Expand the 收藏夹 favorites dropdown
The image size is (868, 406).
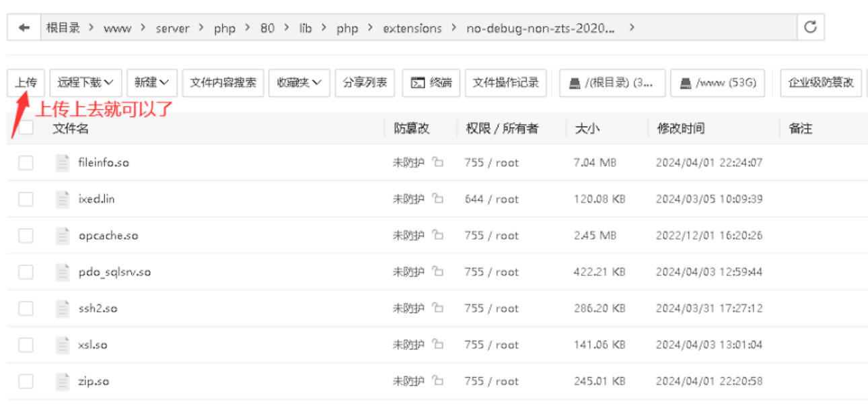click(299, 83)
